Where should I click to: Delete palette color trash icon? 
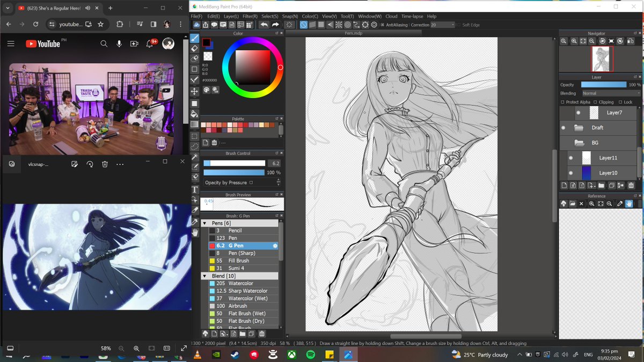pyautogui.click(x=214, y=143)
